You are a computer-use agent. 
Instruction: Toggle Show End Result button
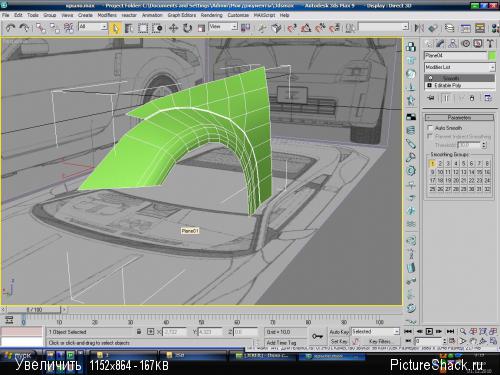click(446, 98)
